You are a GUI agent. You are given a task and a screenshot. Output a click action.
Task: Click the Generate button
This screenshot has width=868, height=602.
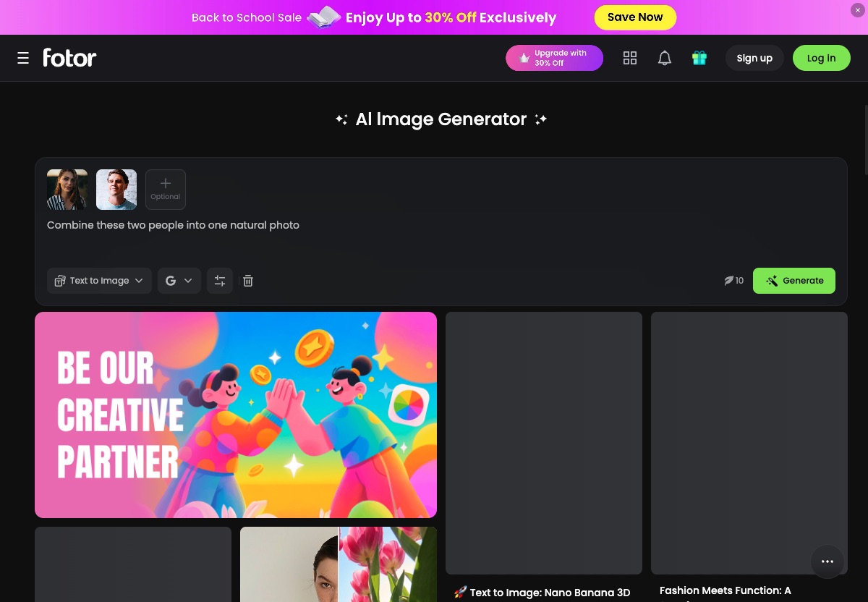click(x=794, y=281)
